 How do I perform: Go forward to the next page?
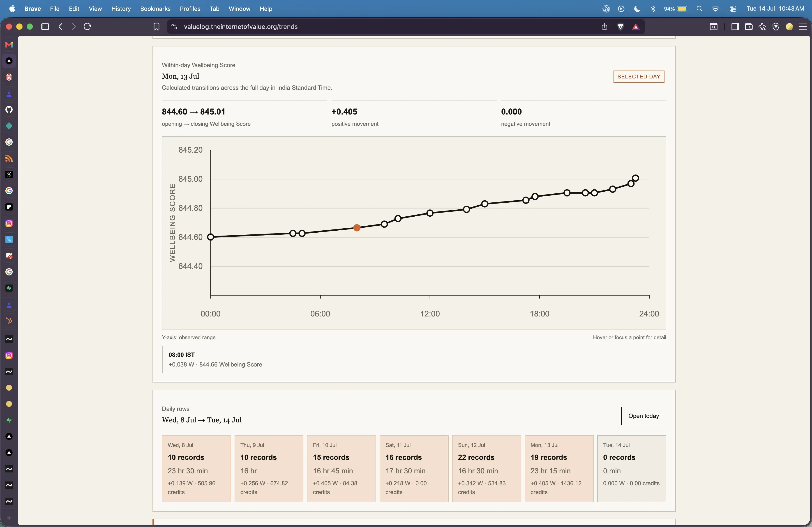[x=74, y=27]
